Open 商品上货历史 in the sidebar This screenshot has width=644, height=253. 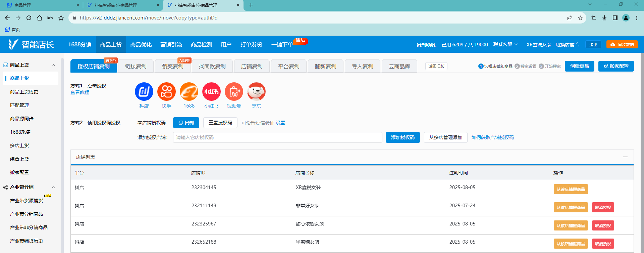24,92
